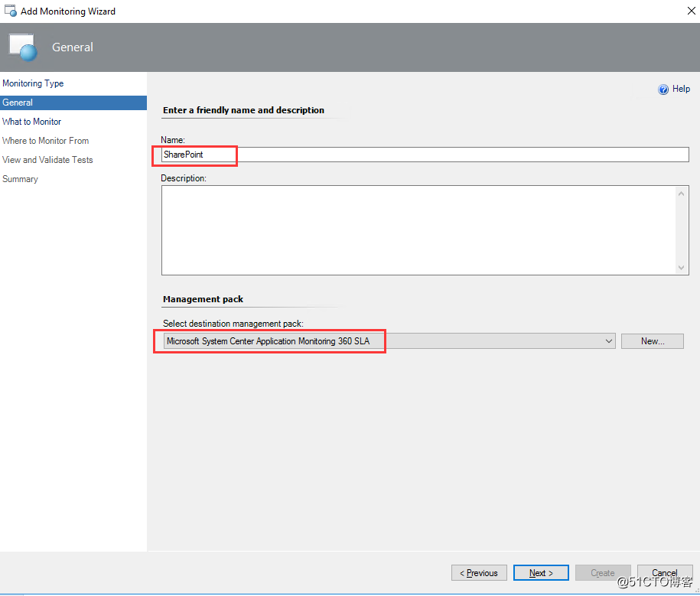Open the Help link
700x596 pixels.
[x=681, y=89]
